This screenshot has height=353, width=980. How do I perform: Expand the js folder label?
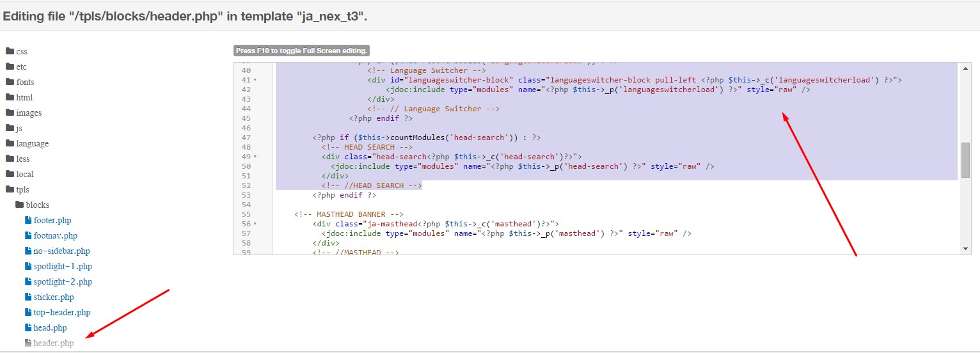(x=19, y=129)
